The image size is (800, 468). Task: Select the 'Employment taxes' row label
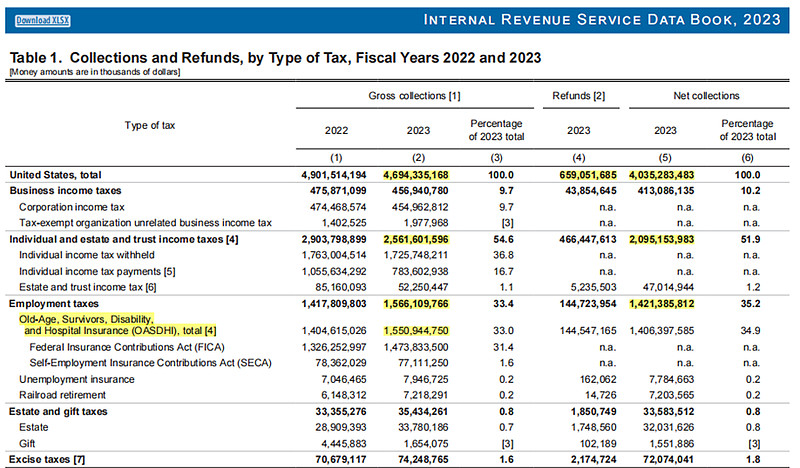pos(54,304)
